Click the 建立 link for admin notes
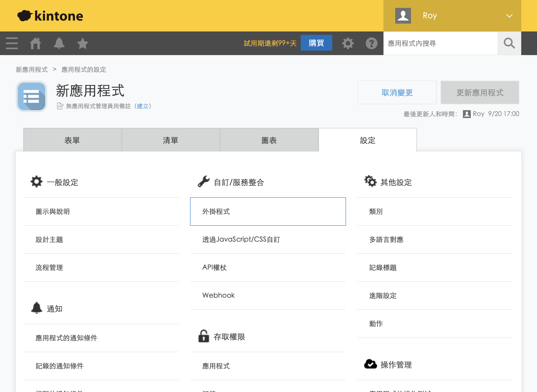This screenshot has height=392, width=537. coord(143,106)
